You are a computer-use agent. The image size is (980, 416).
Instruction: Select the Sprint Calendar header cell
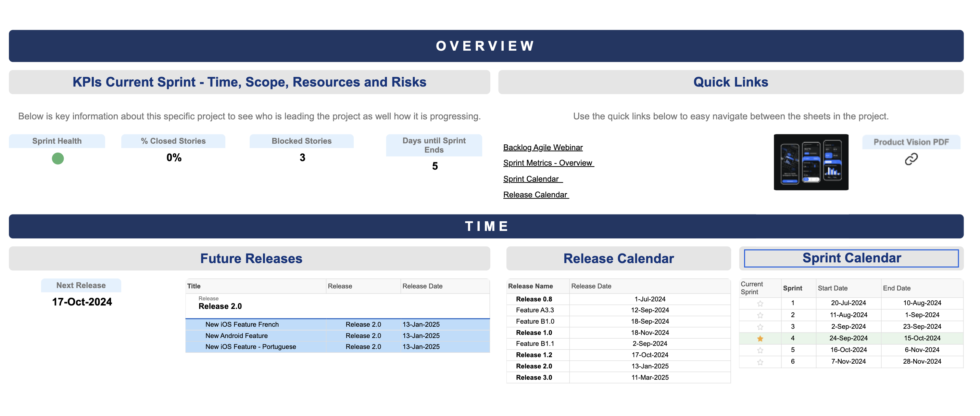tap(851, 258)
